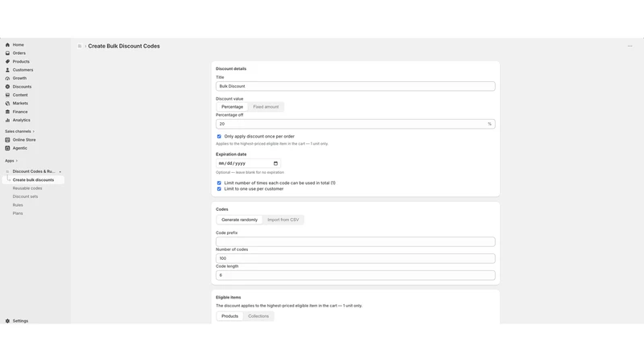Click the Discount details heading
The image size is (644, 362).
point(231,69)
